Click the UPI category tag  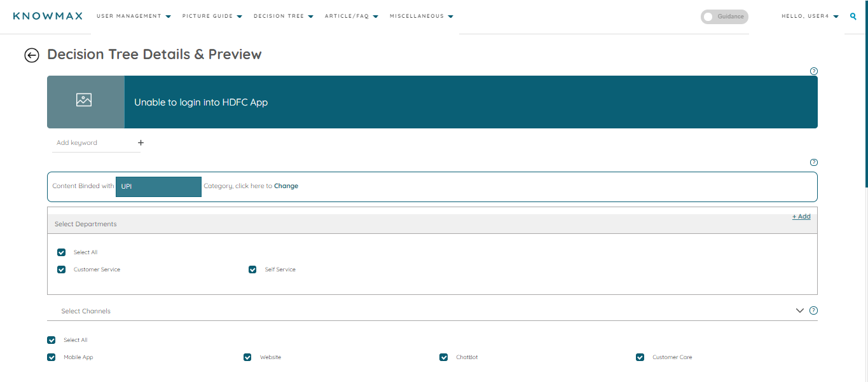tap(158, 187)
